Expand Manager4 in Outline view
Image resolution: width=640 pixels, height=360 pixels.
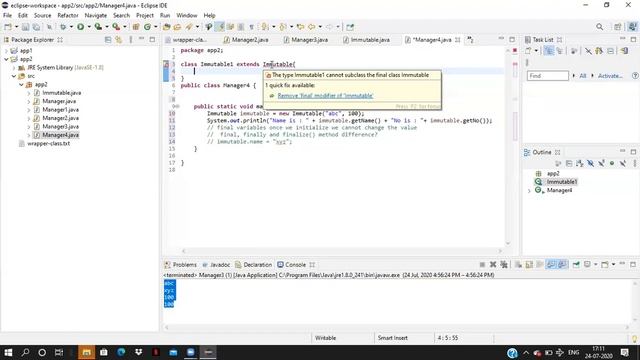coord(529,191)
